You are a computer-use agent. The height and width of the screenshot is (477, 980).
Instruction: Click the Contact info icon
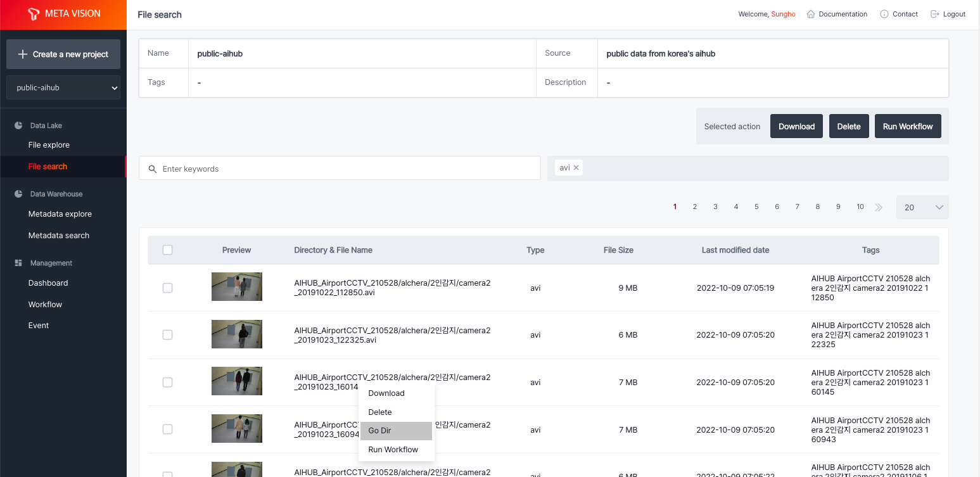tap(884, 14)
